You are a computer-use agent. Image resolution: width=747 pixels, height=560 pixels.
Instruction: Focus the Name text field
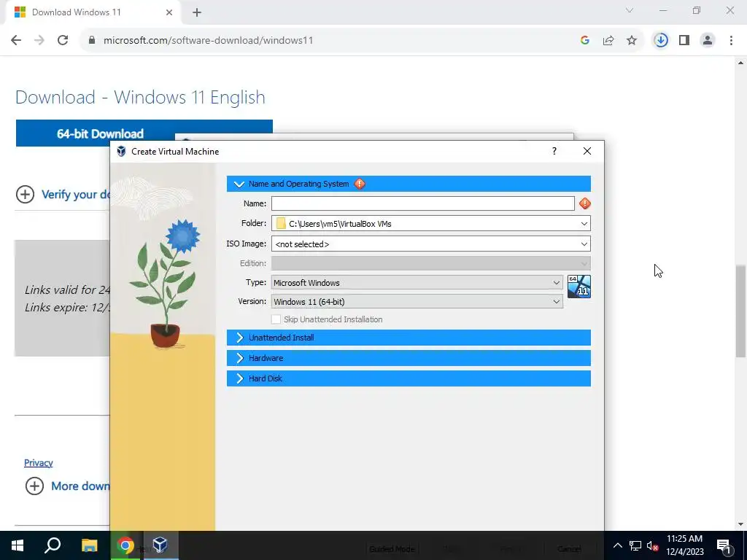(x=423, y=203)
